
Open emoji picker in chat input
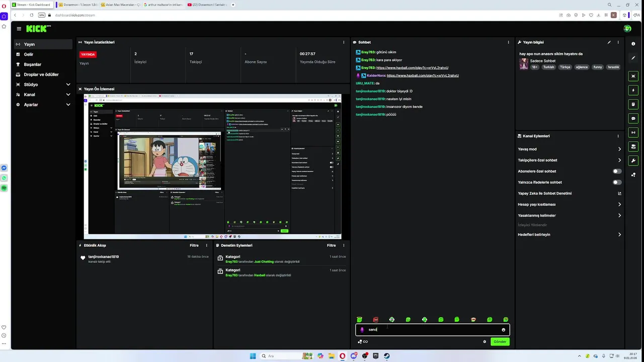(503, 330)
